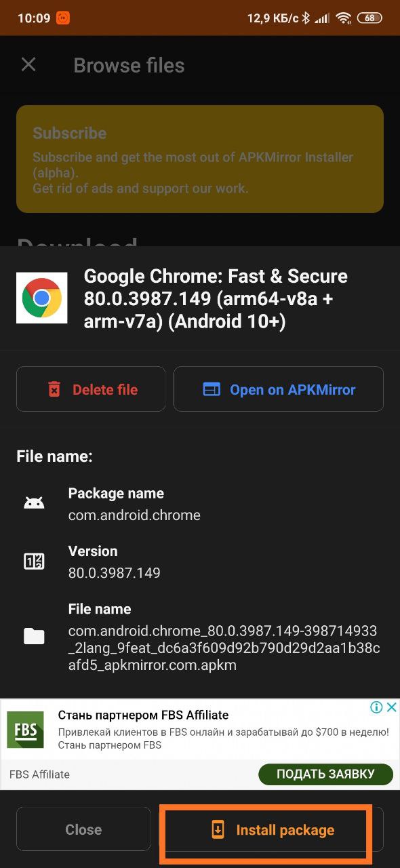The width and height of the screenshot is (400, 868).
Task: Delete file button
Action: tap(91, 389)
